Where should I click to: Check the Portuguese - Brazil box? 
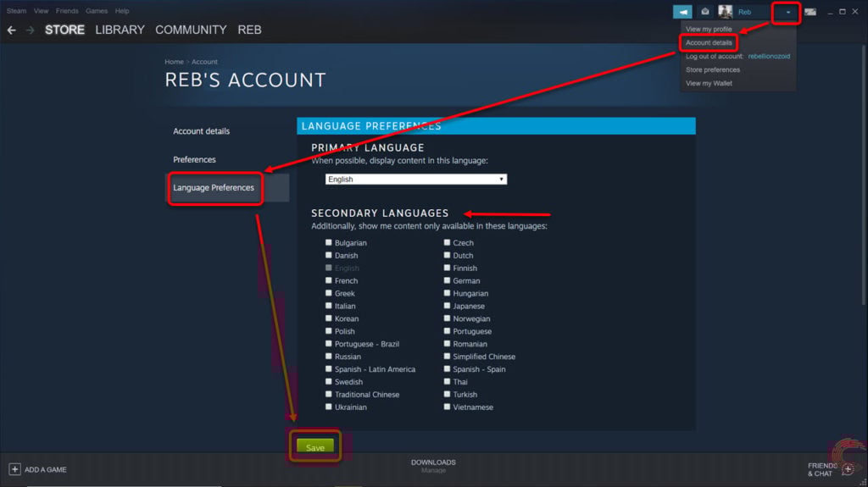pos(328,344)
